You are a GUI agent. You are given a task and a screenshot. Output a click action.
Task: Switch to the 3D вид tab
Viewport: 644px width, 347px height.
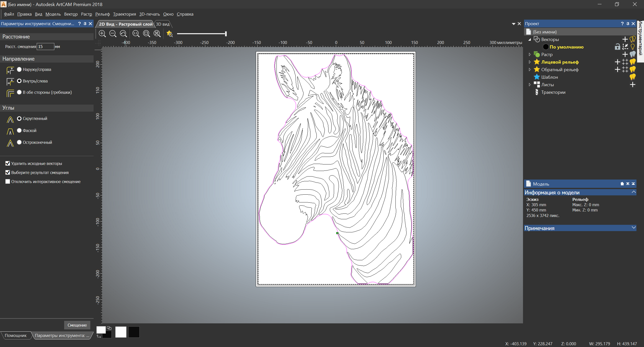coord(163,24)
